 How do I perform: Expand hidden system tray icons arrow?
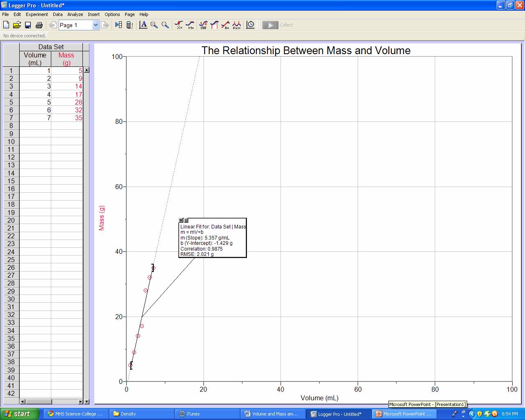click(x=472, y=414)
